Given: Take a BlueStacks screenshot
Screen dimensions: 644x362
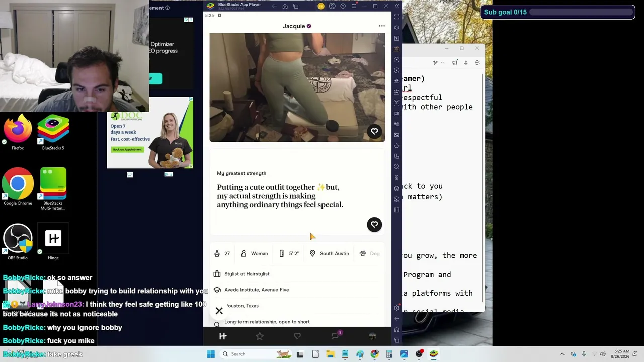Looking at the screenshot, I should (x=397, y=103).
